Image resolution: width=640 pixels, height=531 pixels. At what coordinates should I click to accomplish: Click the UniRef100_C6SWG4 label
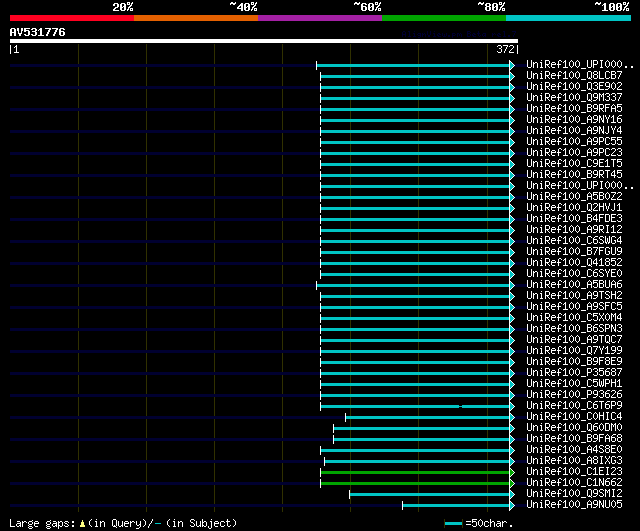click(574, 241)
